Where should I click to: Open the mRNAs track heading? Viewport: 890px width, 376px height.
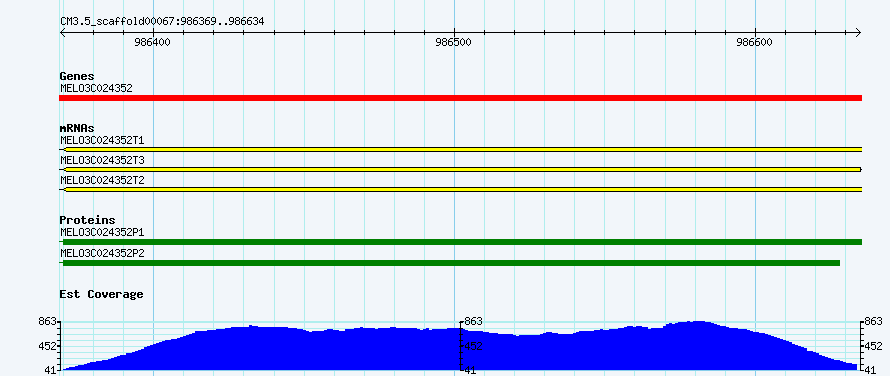point(77,128)
